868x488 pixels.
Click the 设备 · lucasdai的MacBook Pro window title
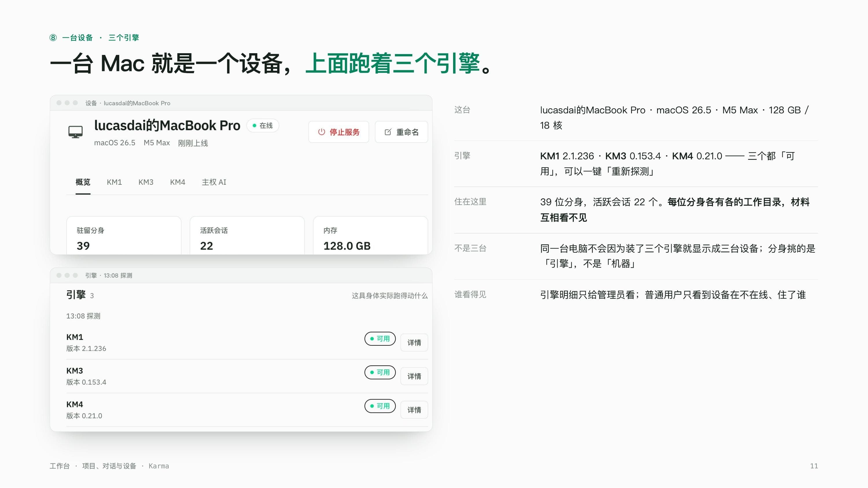128,103
